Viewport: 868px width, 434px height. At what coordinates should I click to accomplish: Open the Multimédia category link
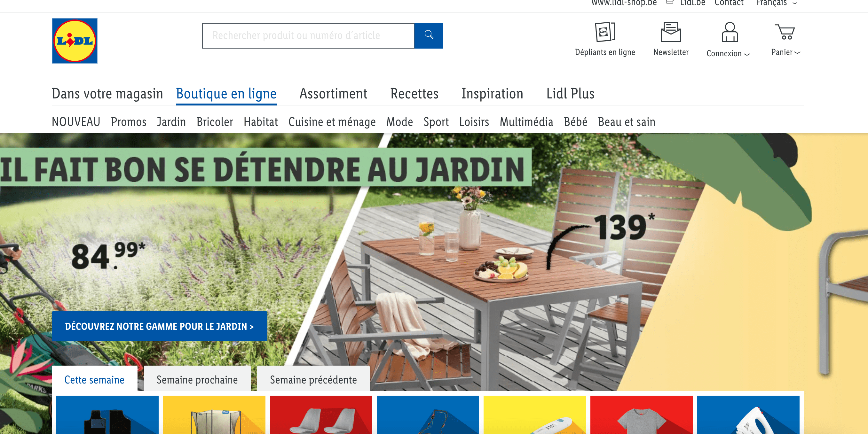526,121
